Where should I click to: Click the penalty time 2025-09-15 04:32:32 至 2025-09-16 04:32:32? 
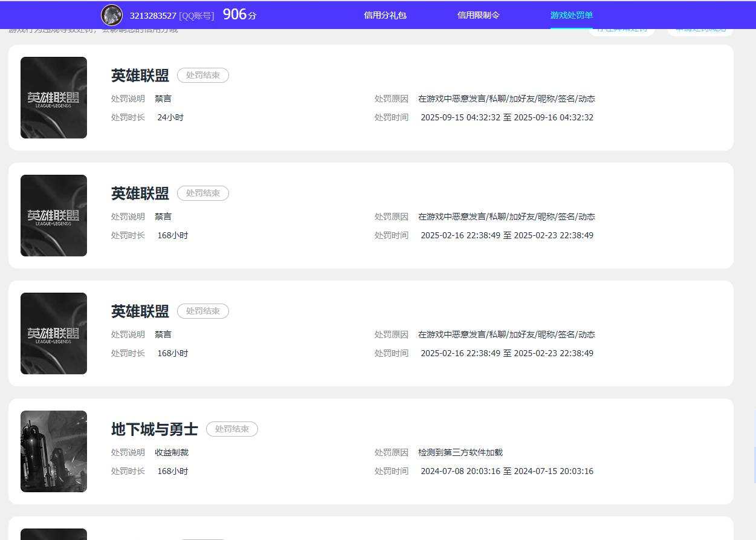pyautogui.click(x=507, y=117)
